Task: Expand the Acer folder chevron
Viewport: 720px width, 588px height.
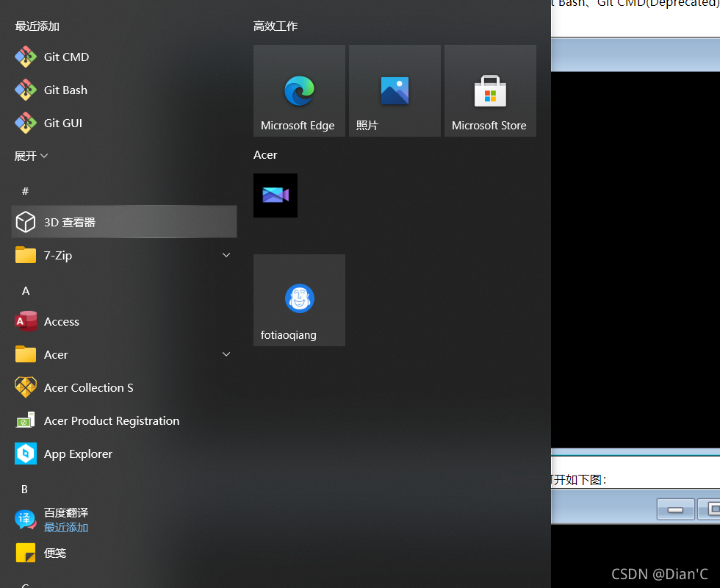Action: coord(226,354)
